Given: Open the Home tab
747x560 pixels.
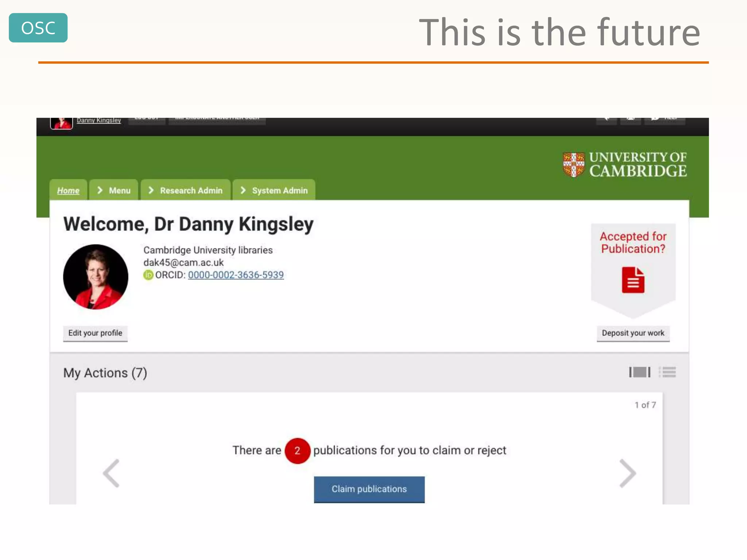Looking at the screenshot, I should [68, 190].
